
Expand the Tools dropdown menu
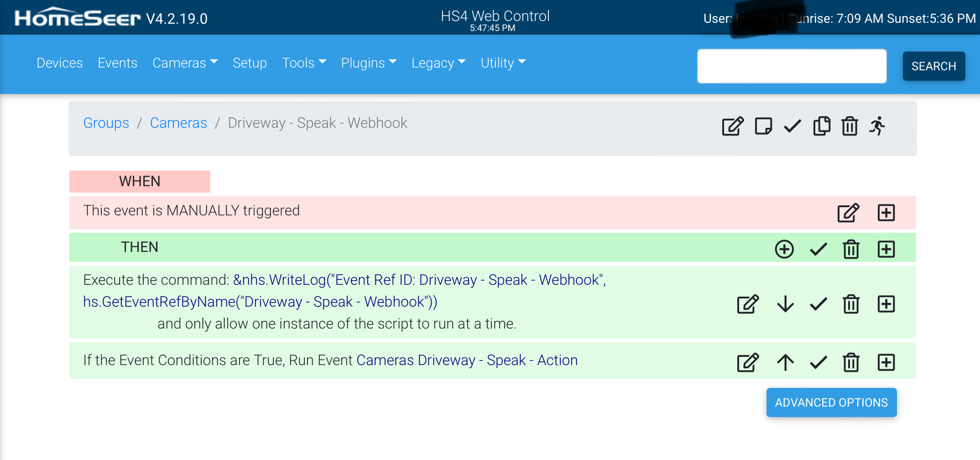(x=304, y=63)
